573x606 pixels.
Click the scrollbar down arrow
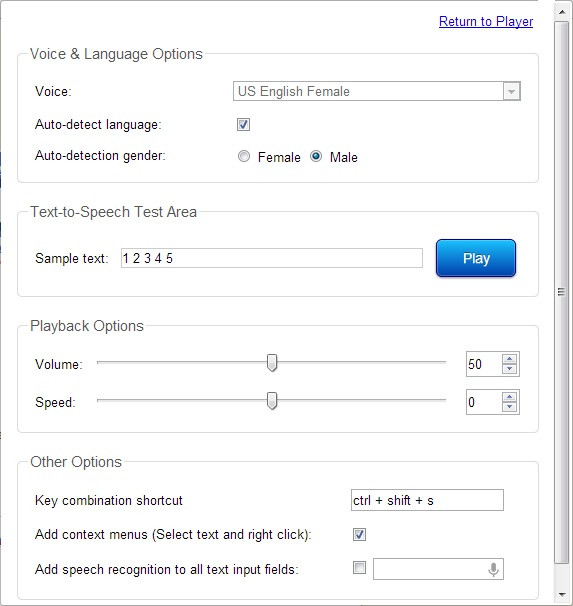pos(563,594)
